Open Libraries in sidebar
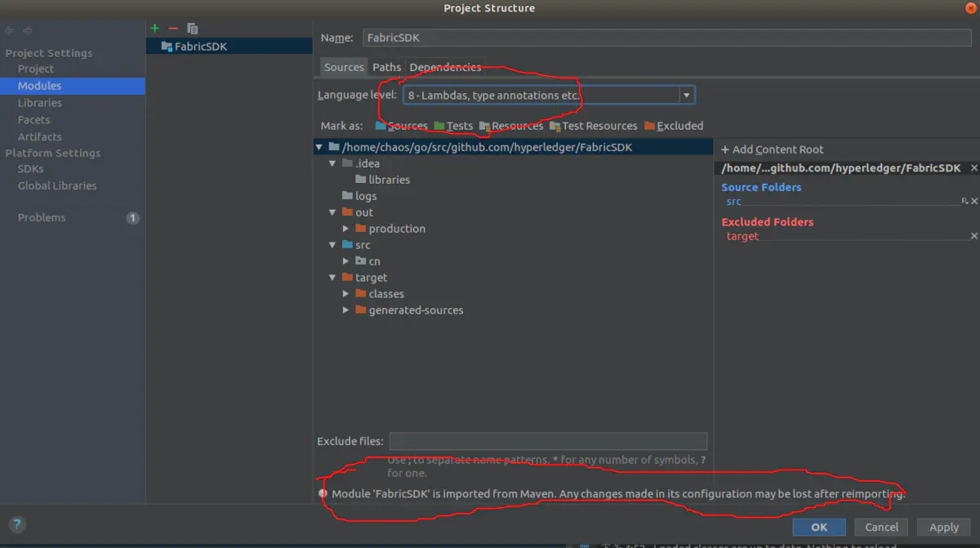980x548 pixels. 40,103
